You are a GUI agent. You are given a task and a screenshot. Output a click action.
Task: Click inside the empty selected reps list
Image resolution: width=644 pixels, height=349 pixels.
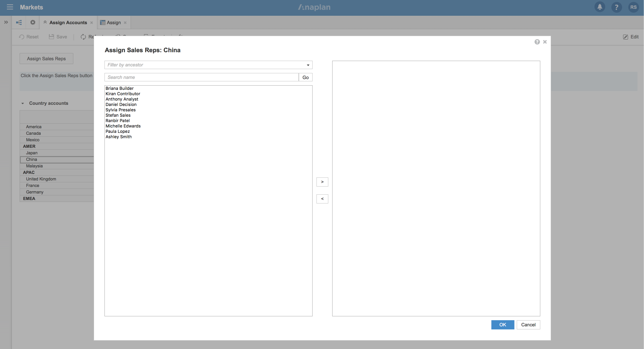436,189
